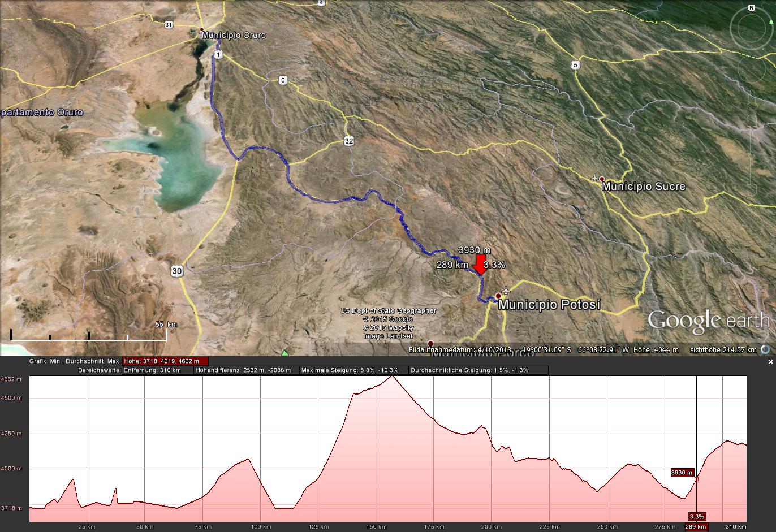Image resolution: width=776 pixels, height=532 pixels.
Task: Click the N compass north-reset button
Action: click(x=751, y=8)
